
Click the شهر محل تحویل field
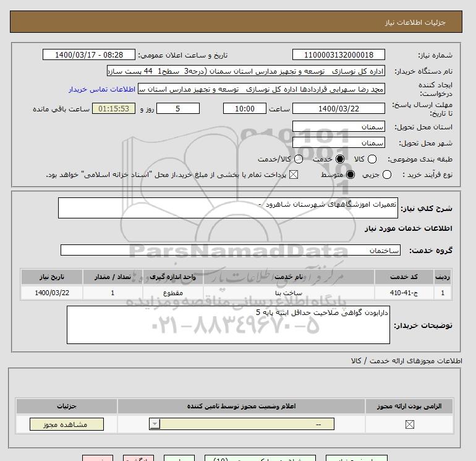pyautogui.click(x=339, y=142)
